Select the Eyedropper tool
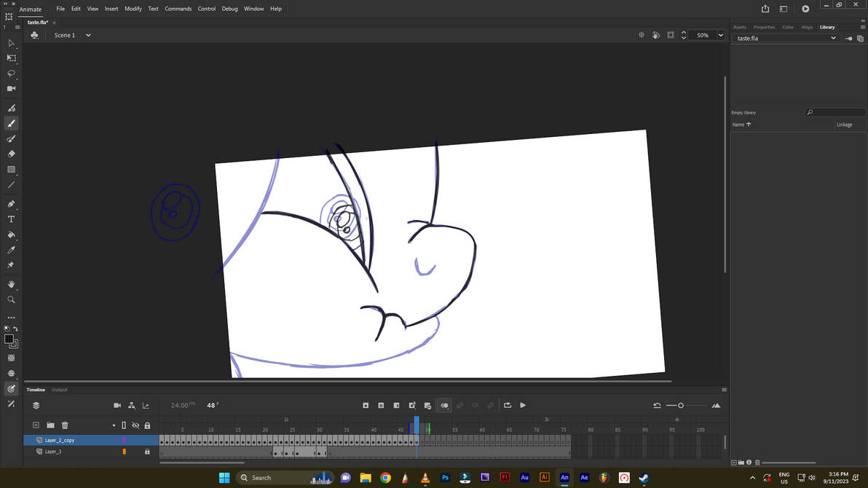 coord(11,250)
